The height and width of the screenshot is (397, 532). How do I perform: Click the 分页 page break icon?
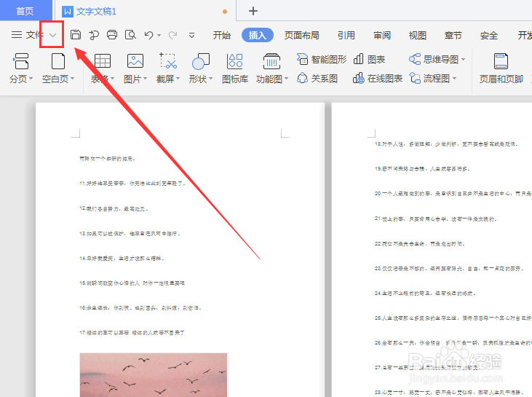21,61
